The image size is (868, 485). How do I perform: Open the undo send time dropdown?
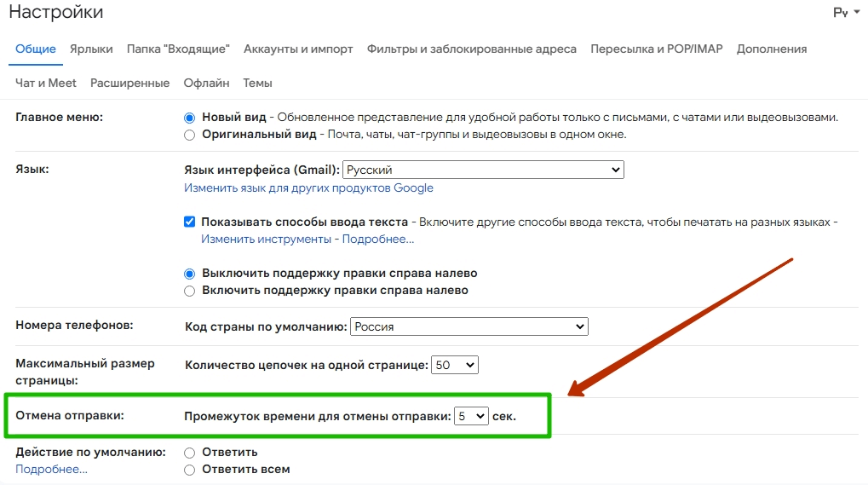pyautogui.click(x=471, y=416)
